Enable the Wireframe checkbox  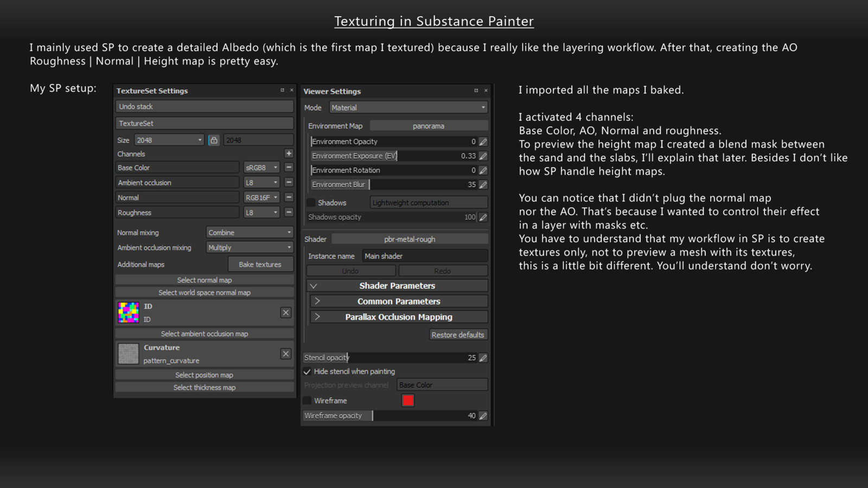point(307,401)
